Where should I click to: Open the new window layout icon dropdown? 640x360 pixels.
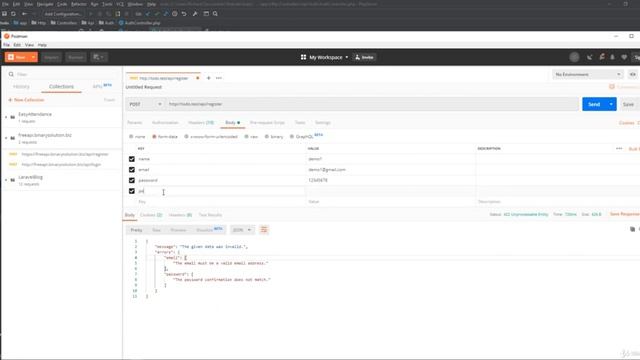pos(98,58)
